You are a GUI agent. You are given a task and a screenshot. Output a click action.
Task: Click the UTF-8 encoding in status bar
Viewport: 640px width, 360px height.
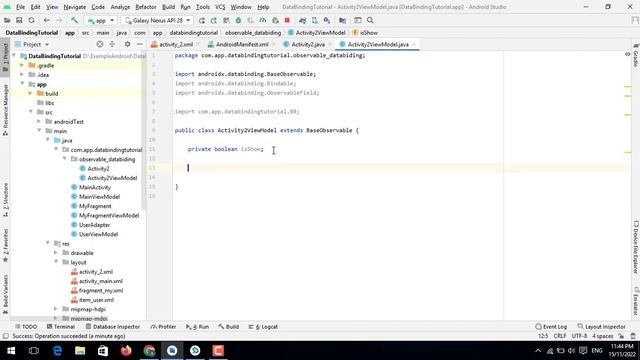579,336
